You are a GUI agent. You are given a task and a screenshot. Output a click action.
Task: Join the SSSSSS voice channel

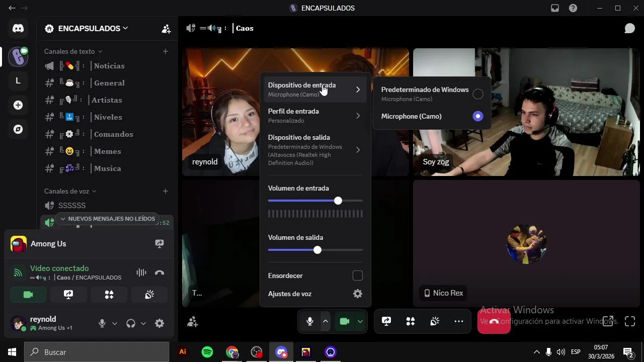click(107, 206)
